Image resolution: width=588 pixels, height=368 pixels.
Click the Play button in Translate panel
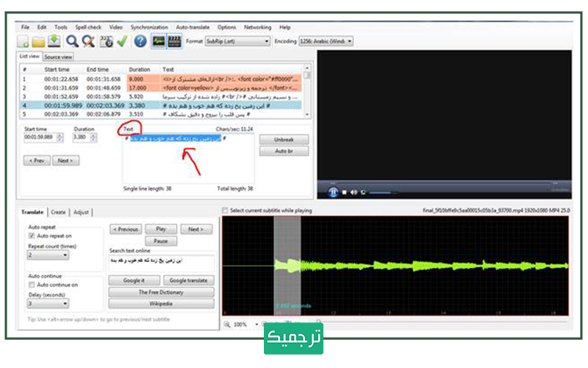(161, 229)
